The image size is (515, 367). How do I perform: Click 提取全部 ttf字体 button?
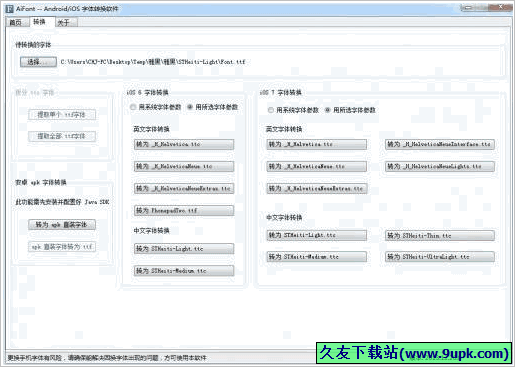point(62,136)
